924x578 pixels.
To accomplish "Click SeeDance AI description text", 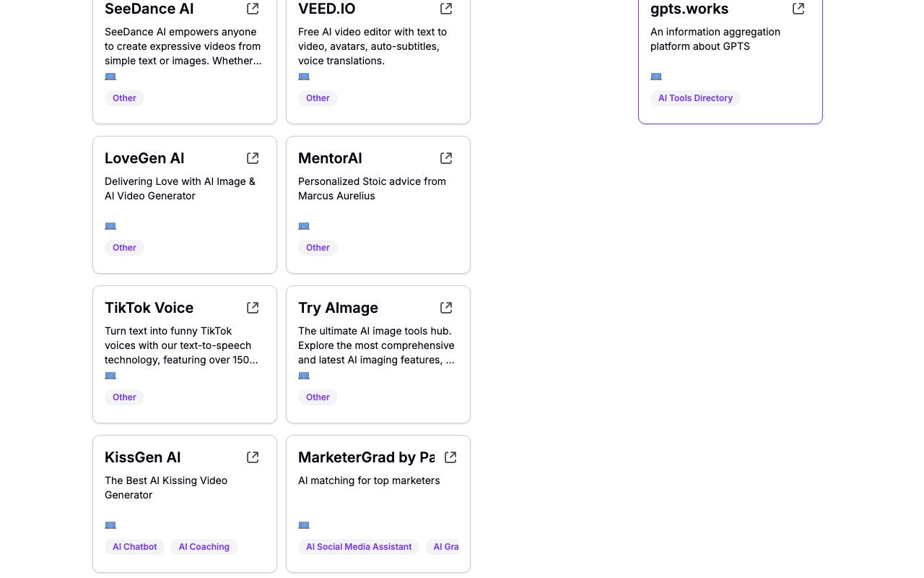I will [x=183, y=46].
